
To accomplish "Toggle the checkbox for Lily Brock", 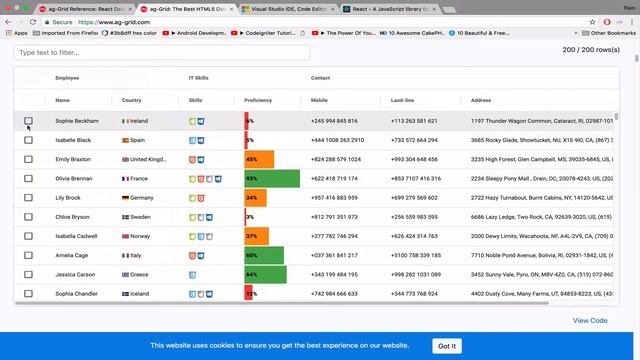I will [28, 198].
